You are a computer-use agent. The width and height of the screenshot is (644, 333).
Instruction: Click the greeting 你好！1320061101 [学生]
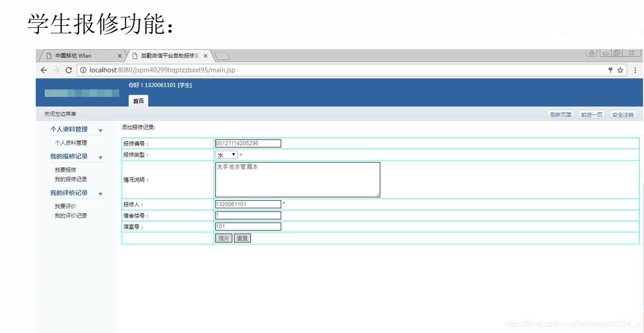(160, 85)
